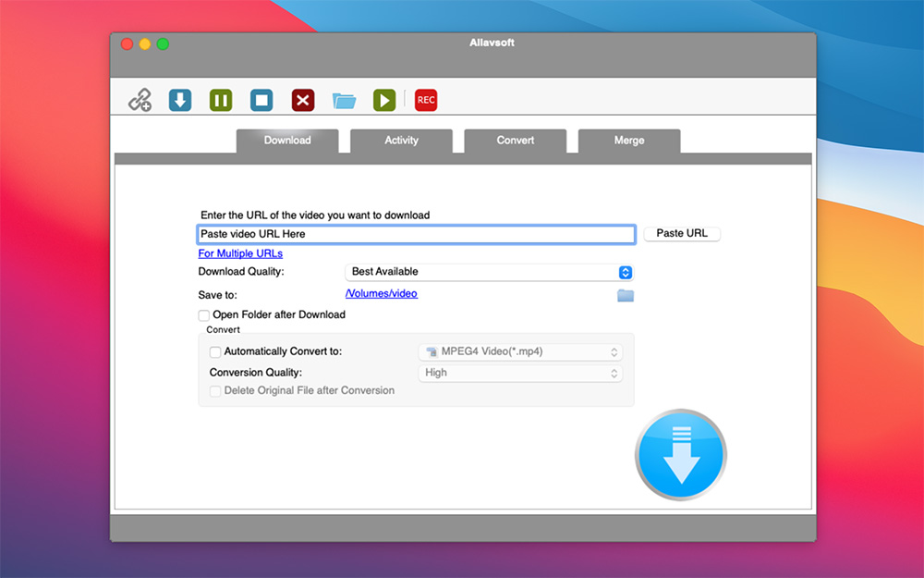This screenshot has width=924, height=578.
Task: Click the Convert group heading
Action: click(x=223, y=330)
